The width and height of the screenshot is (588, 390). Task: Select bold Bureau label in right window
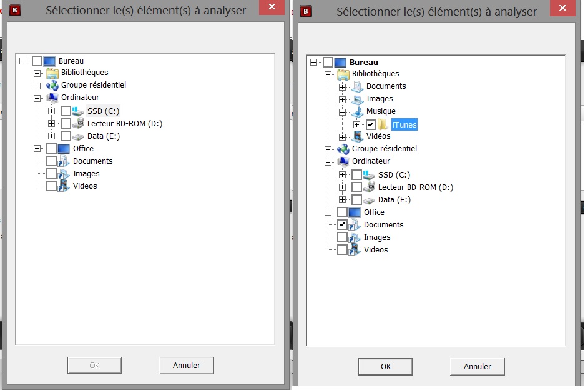[x=364, y=62]
